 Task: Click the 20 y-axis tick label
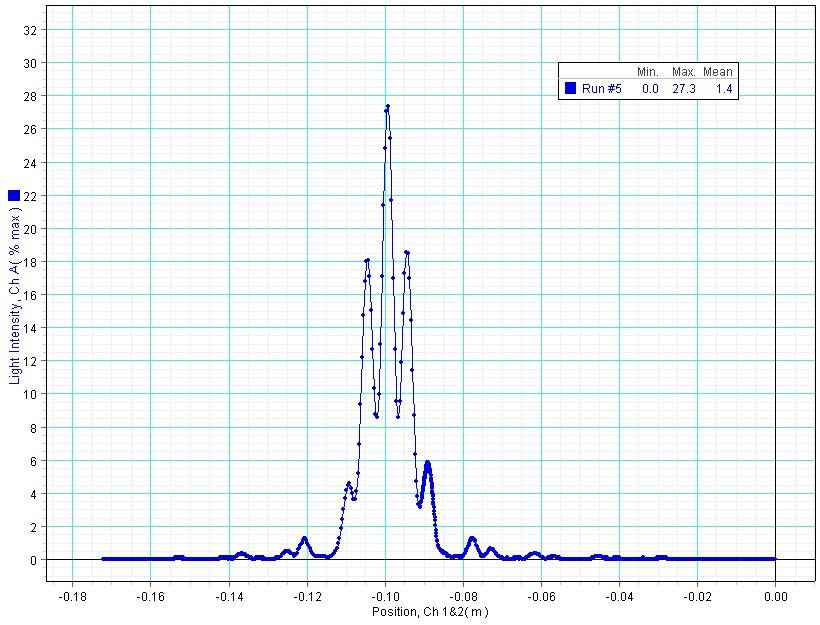pos(31,229)
